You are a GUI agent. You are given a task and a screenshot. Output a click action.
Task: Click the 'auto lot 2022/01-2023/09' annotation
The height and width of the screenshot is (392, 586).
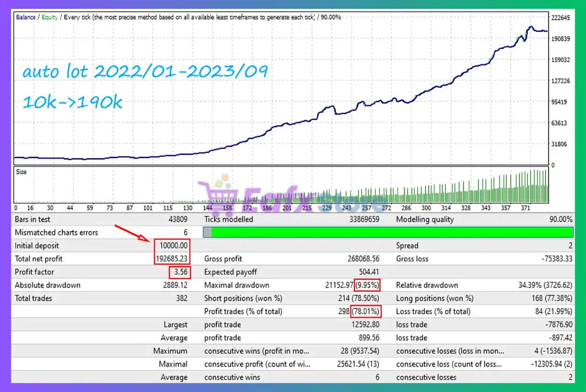145,72
